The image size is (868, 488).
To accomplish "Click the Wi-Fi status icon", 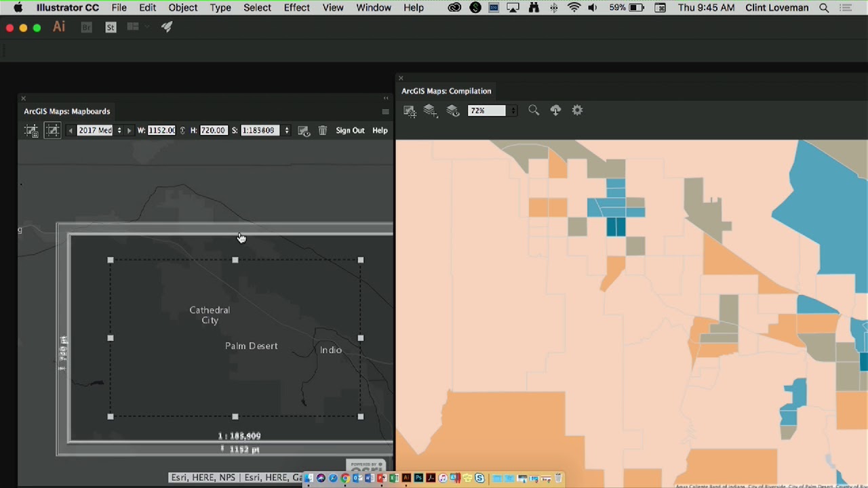I will 574,7.
